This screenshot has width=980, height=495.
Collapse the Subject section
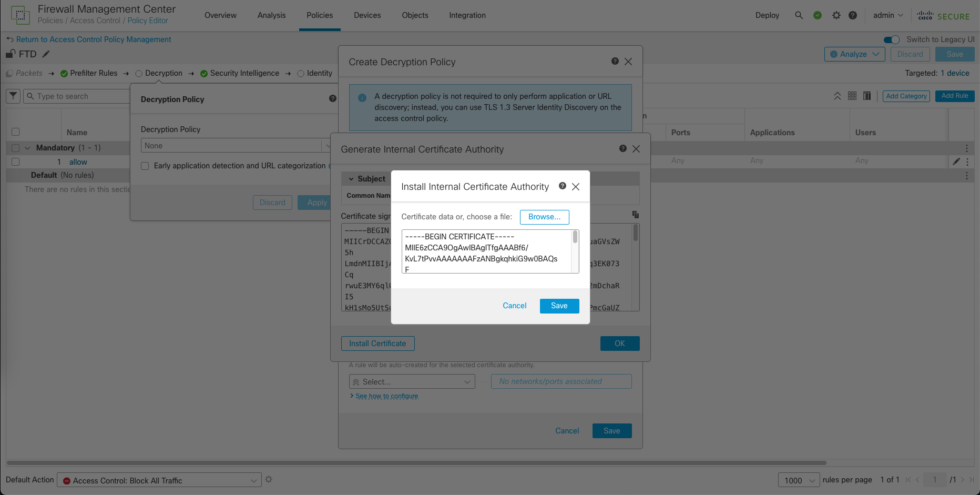tap(351, 179)
